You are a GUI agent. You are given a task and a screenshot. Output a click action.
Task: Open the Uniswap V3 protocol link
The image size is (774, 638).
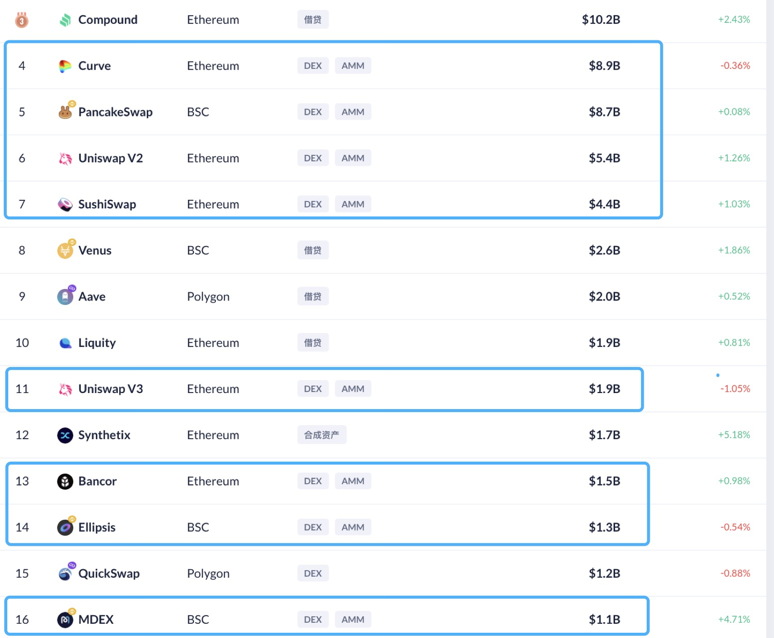[110, 389]
